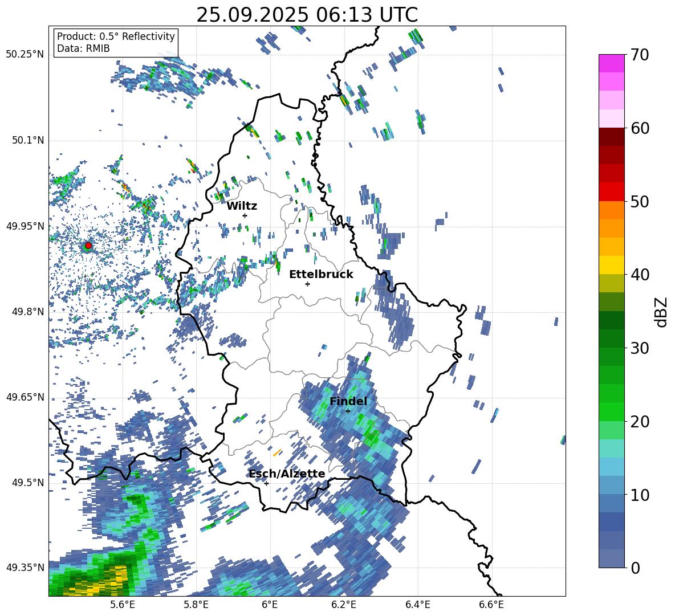Click the 49.65°N latitude label
The width and height of the screenshot is (675, 616).
[25, 397]
